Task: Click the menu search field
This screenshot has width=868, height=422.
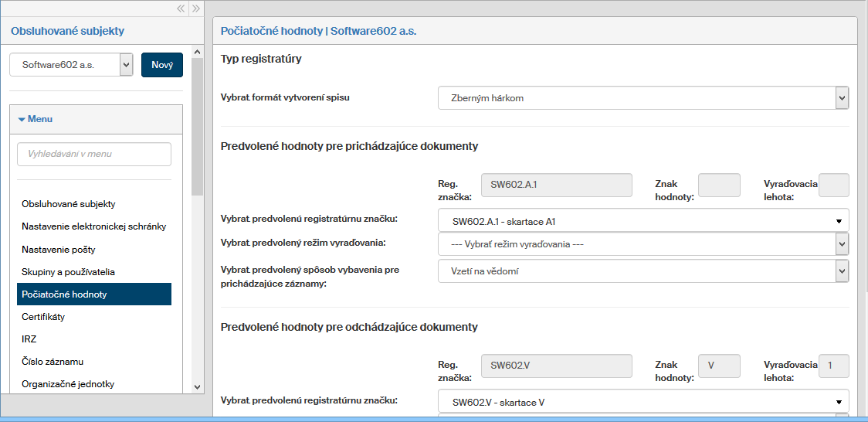Action: (x=94, y=154)
